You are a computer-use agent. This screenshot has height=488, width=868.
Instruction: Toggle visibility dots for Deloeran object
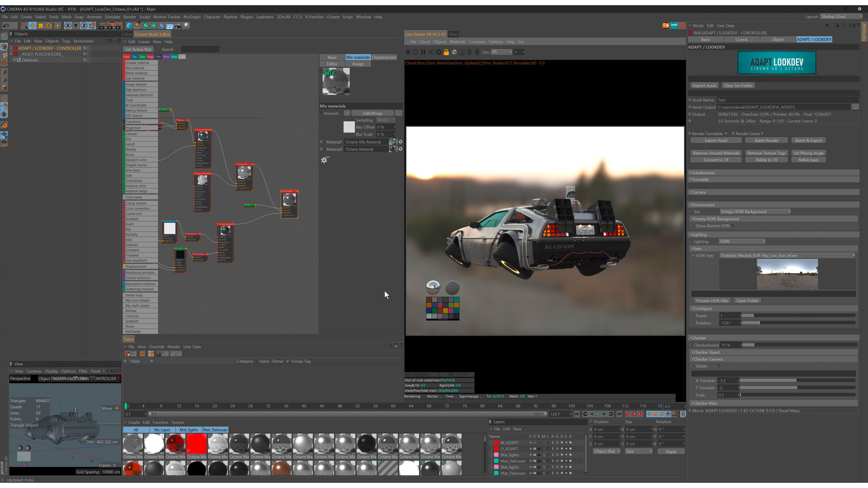click(87, 60)
